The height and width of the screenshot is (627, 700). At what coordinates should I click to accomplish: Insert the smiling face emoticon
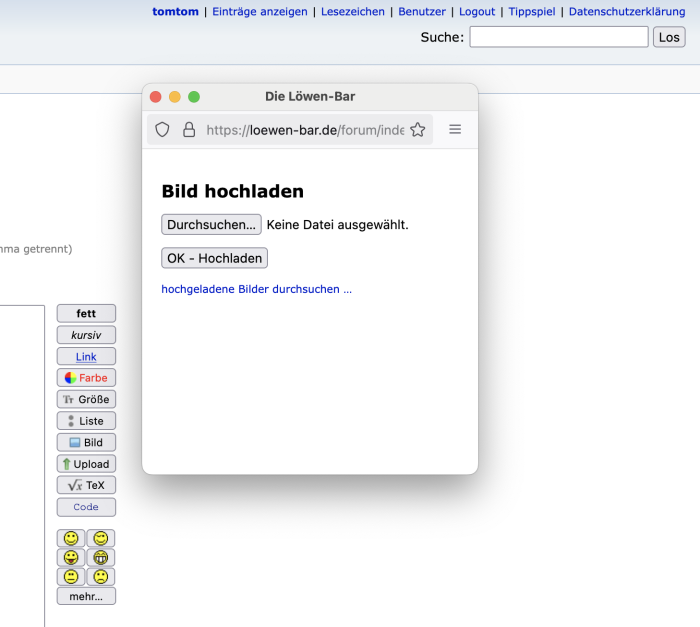[x=71, y=538]
